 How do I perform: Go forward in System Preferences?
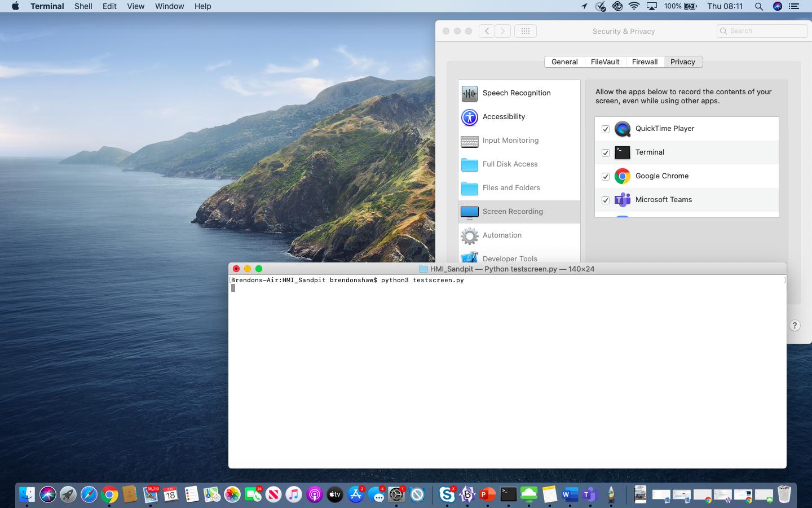(503, 31)
